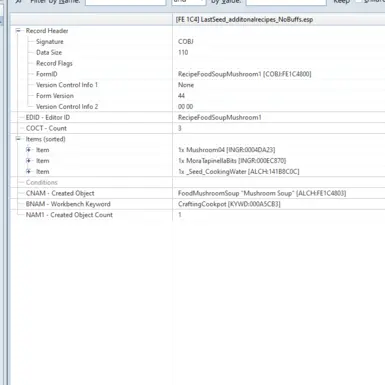Collapse the Record Header section

(x=18, y=30)
